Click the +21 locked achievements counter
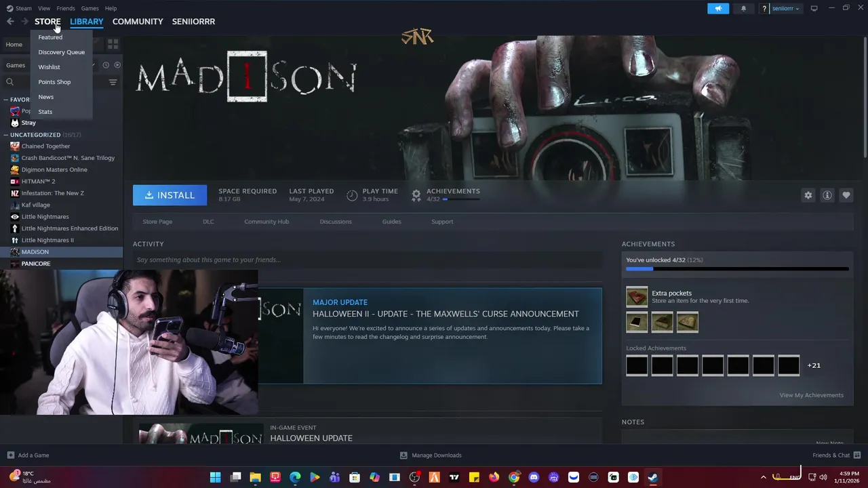This screenshot has height=488, width=868. pos(814,365)
